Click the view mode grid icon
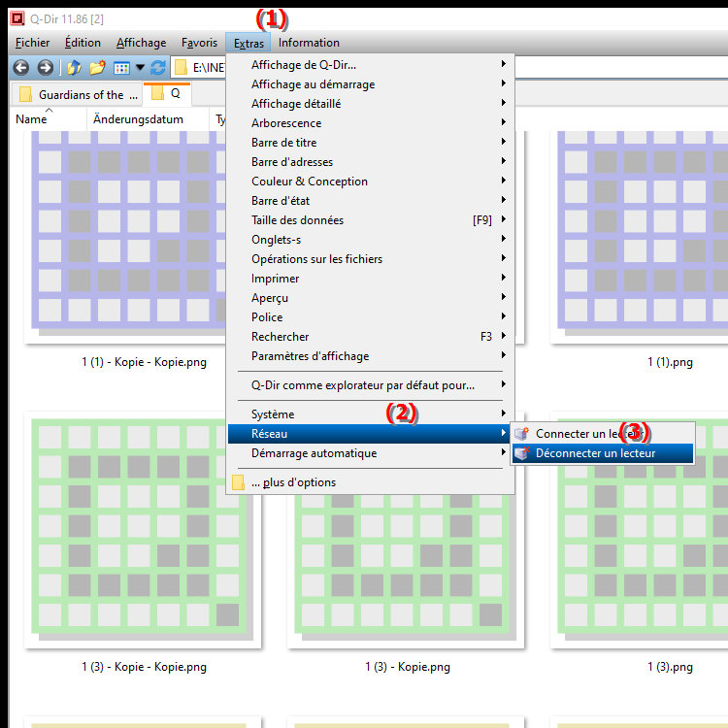 click(x=121, y=68)
